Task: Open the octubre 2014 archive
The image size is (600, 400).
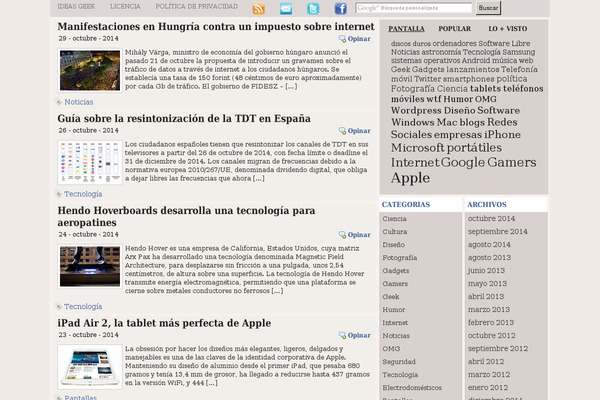Action: pos(491,219)
